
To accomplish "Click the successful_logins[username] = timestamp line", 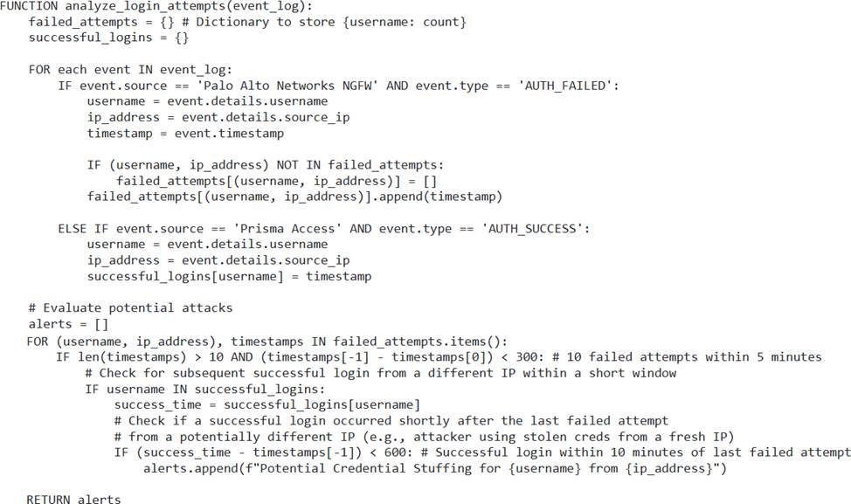I will (229, 276).
